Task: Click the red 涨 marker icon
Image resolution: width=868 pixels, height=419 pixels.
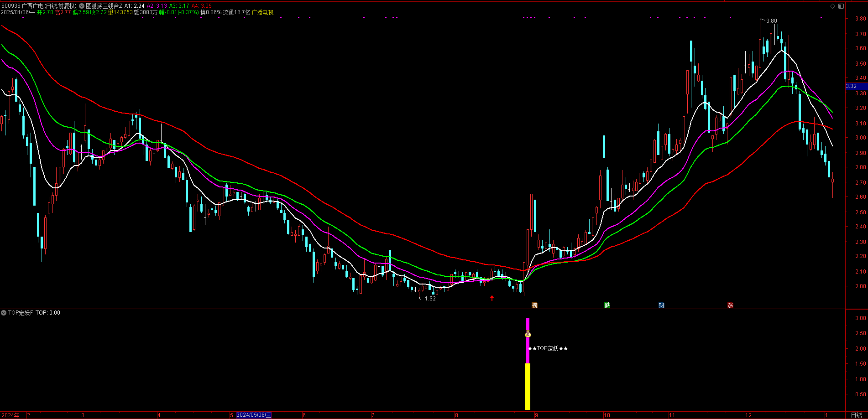Action: [x=730, y=305]
